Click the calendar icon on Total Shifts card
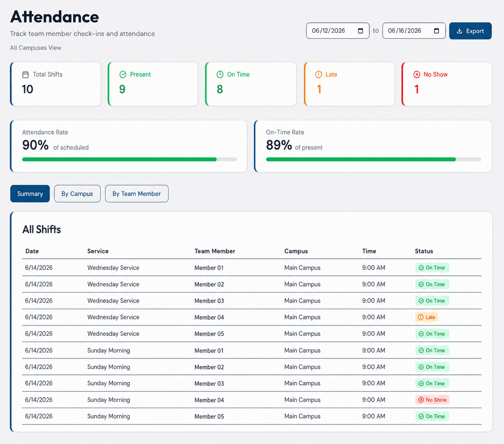Viewport: 504px width, 444px height. coord(26,74)
